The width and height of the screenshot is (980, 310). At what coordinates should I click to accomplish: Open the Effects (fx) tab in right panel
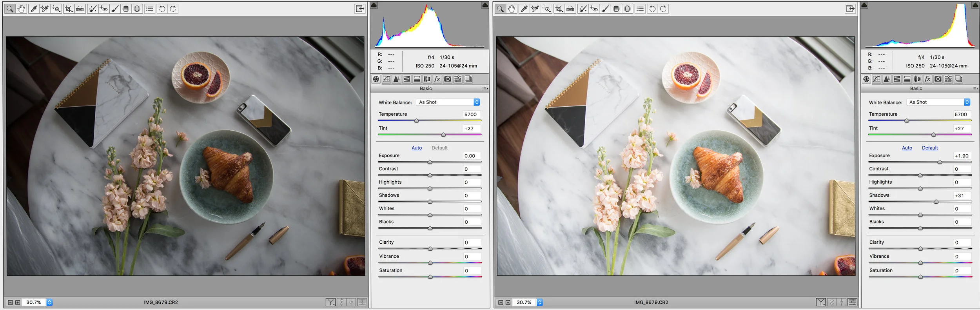click(927, 79)
